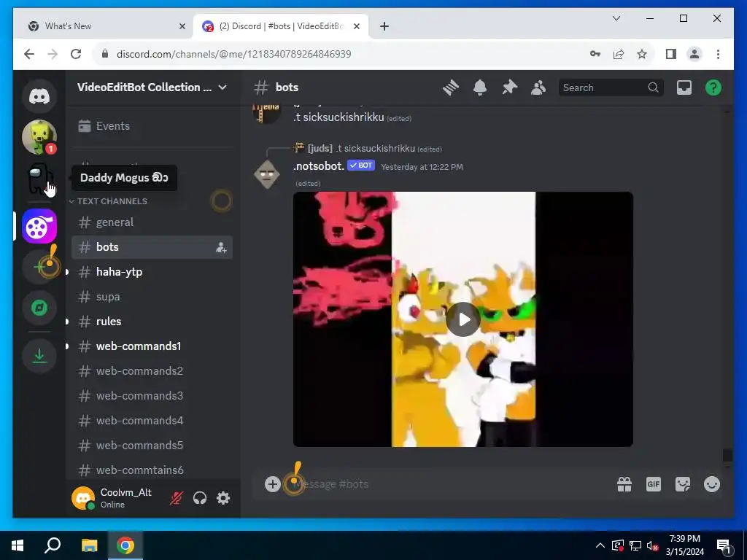The image size is (747, 560).
Task: Open the Daddy Mogus server icon
Action: (39, 179)
